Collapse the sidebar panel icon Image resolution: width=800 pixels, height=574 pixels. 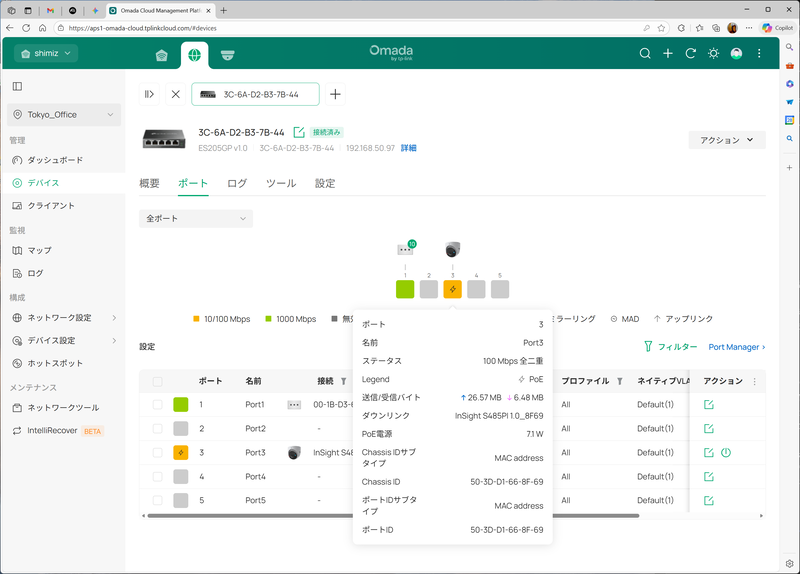click(17, 86)
